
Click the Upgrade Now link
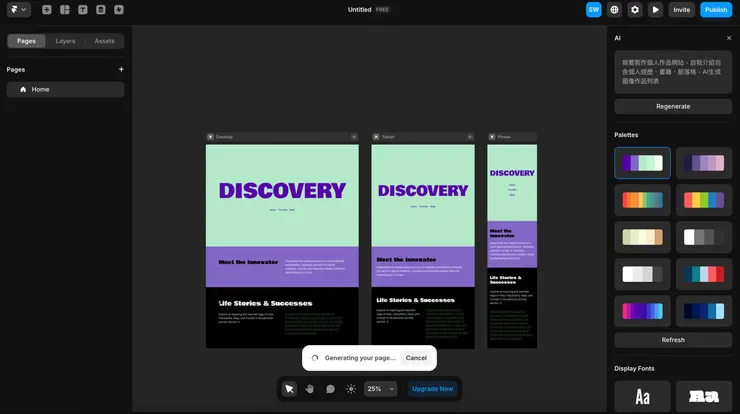432,389
